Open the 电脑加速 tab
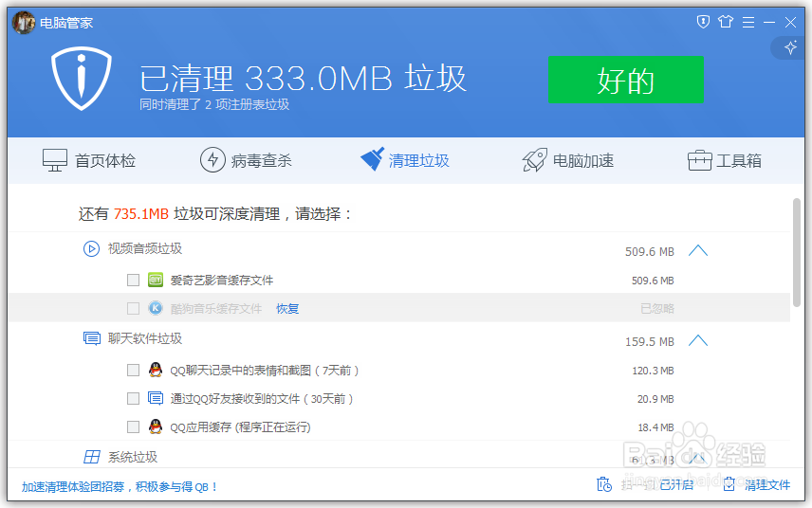The image size is (812, 508). [568, 160]
